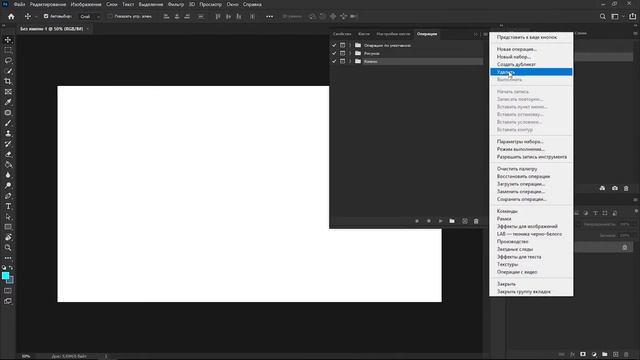
Task: Collapse the Actions panel double-arrow
Action: click(476, 34)
